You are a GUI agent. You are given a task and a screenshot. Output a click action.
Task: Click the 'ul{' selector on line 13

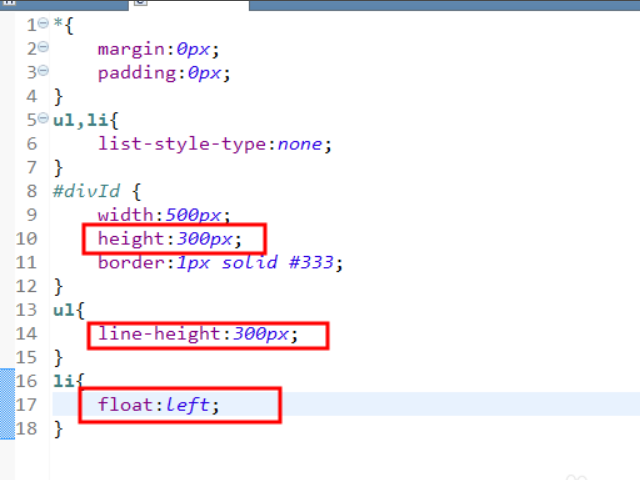[69, 310]
